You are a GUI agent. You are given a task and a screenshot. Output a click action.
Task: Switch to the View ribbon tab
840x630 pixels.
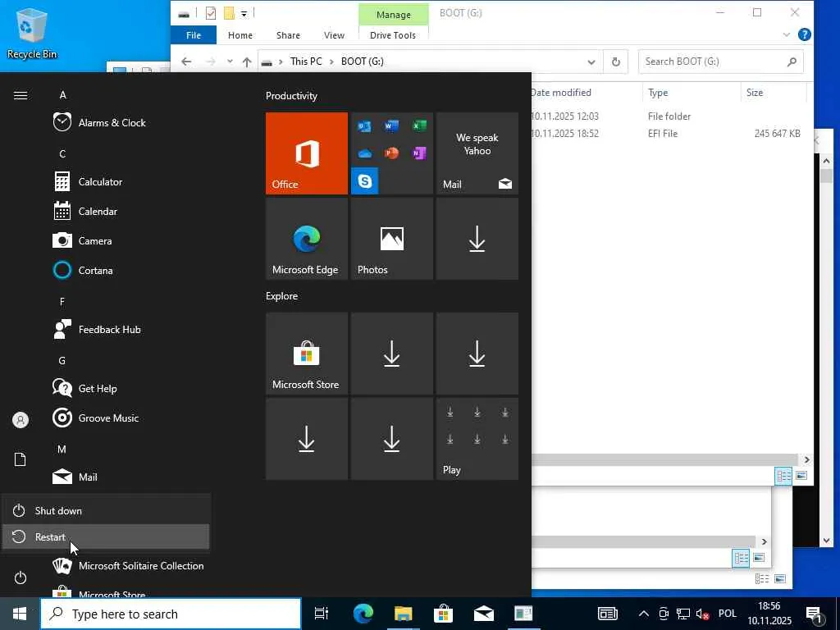click(x=334, y=35)
